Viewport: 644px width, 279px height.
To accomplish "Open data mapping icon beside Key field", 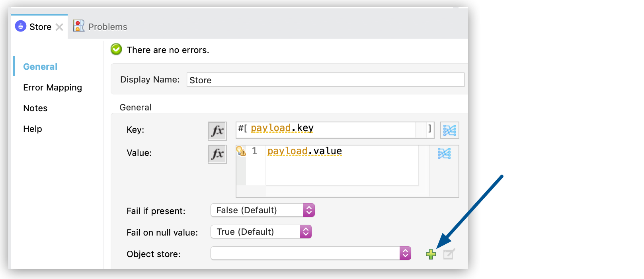I will click(x=449, y=130).
